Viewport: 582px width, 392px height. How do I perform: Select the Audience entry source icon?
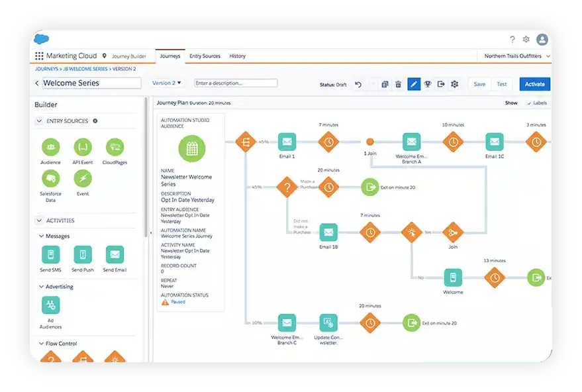[x=51, y=146]
